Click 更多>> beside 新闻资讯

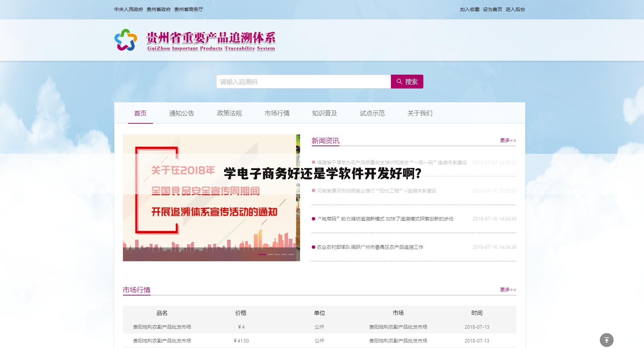click(x=508, y=140)
